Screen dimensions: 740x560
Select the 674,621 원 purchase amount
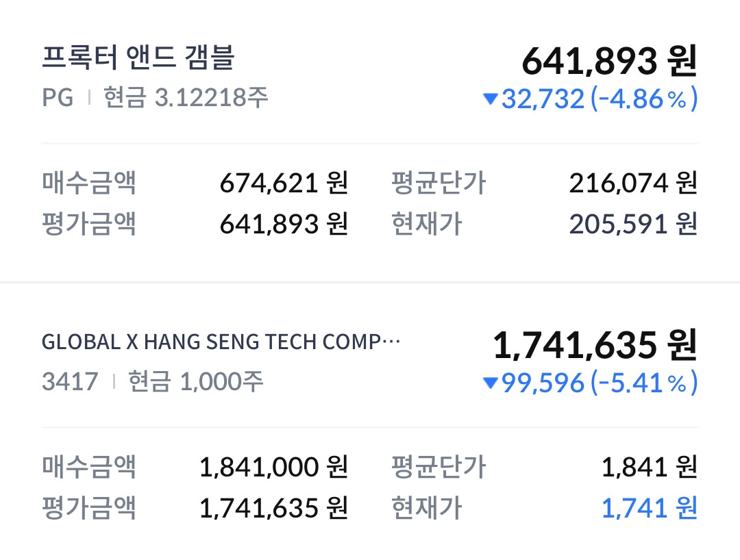pos(284,183)
